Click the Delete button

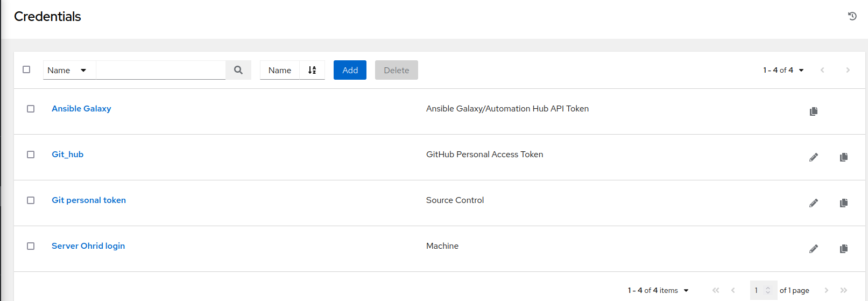pos(397,70)
